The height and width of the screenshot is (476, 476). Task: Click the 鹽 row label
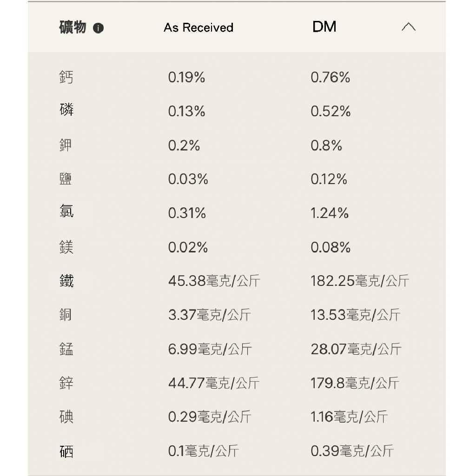coord(66,179)
